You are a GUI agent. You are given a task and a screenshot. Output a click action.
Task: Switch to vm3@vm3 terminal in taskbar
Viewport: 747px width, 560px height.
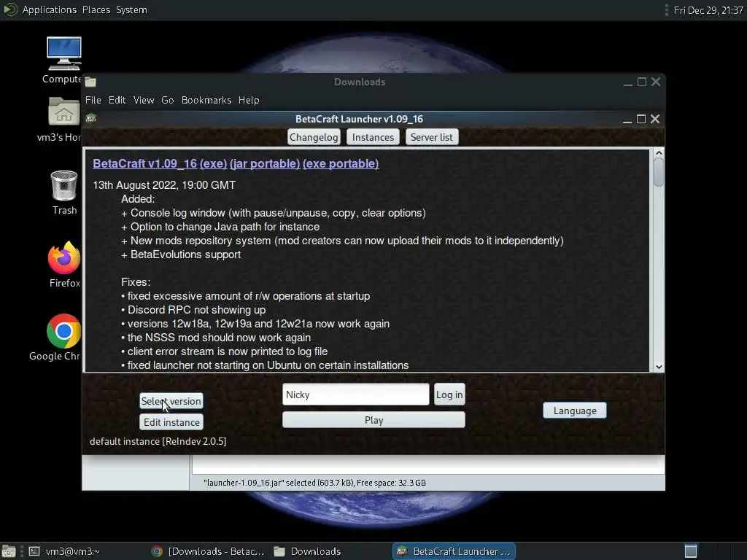coord(64,551)
